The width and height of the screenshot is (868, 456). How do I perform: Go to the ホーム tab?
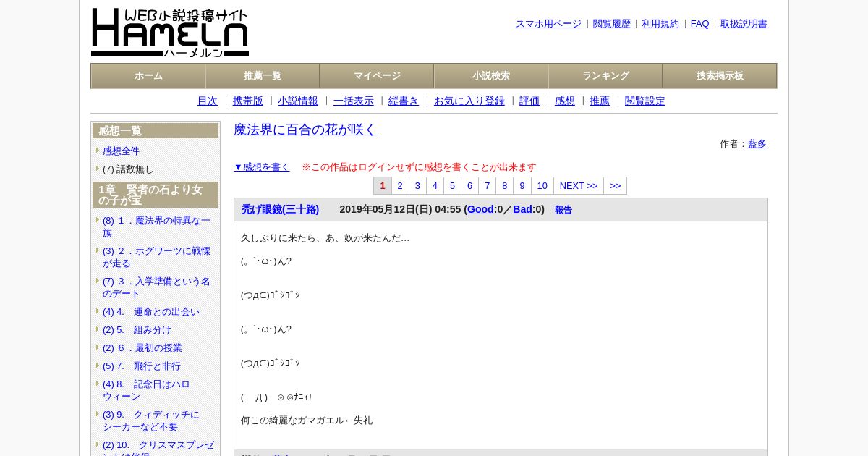pos(148,76)
